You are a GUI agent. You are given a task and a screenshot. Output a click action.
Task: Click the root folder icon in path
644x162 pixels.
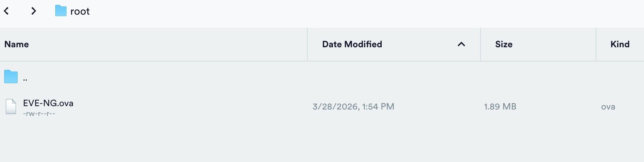(x=60, y=11)
